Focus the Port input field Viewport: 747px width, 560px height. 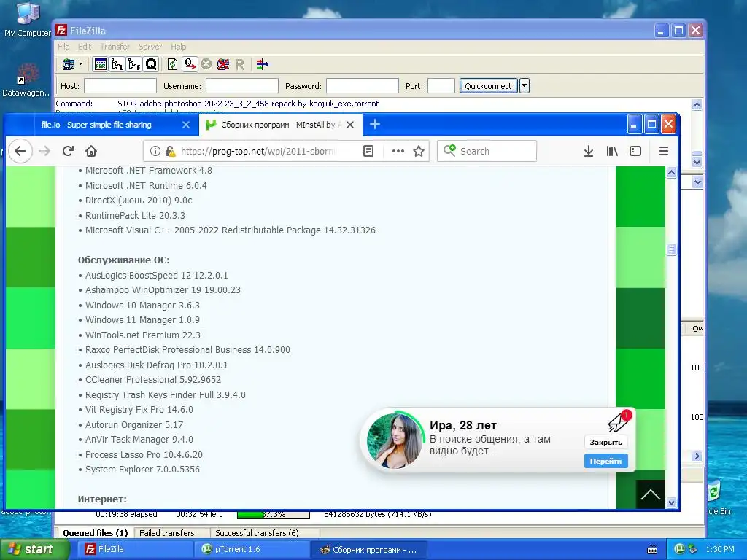tap(441, 86)
